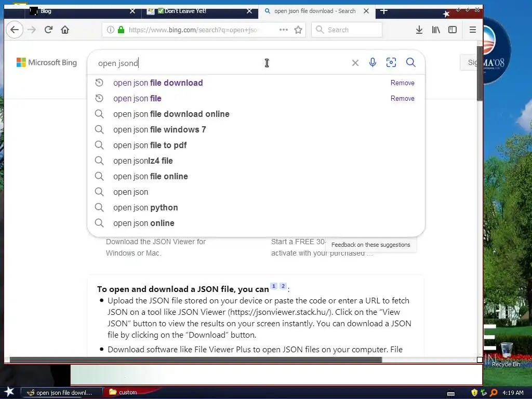Show site information icon in address bar
This screenshot has width=532, height=399.
pyautogui.click(x=110, y=30)
